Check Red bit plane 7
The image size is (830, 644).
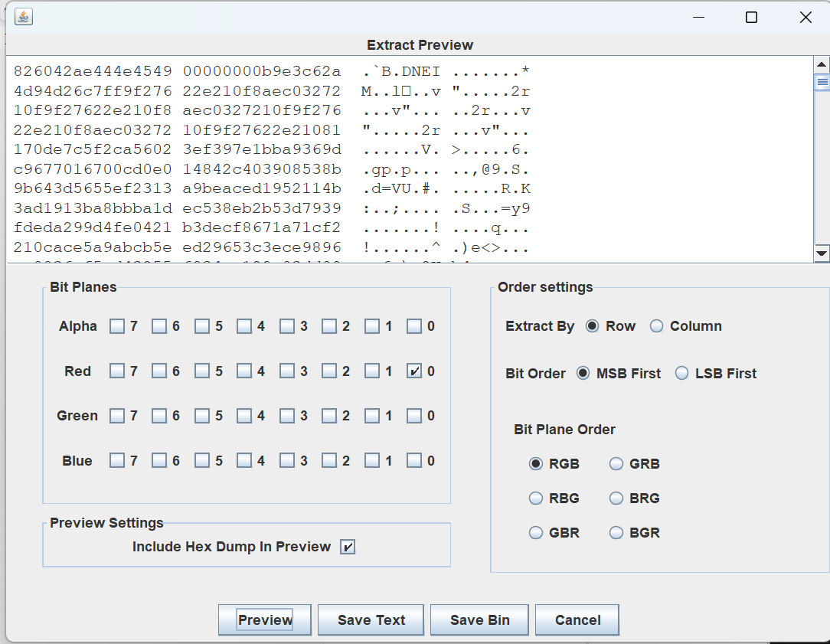pos(117,371)
